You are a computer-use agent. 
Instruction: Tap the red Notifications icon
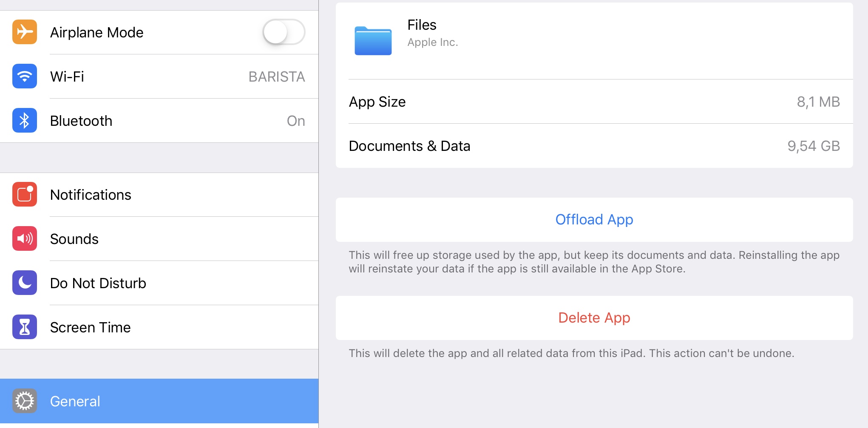(25, 195)
